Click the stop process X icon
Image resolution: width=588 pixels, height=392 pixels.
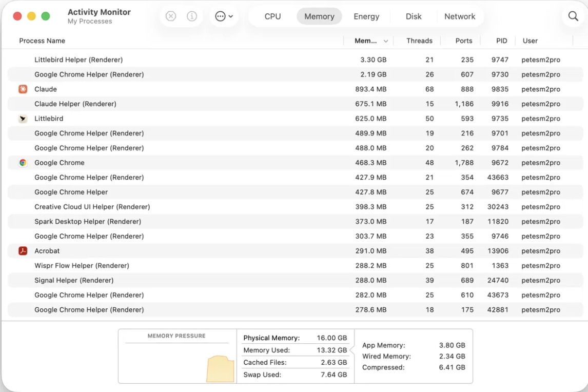(171, 16)
